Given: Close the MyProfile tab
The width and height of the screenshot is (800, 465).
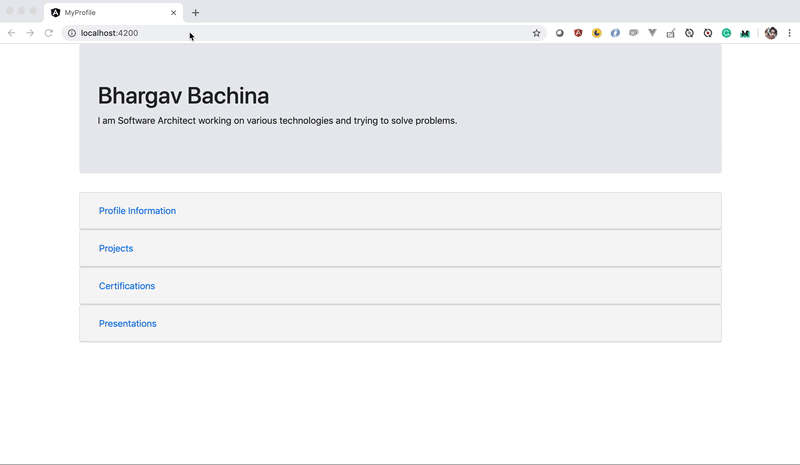Looking at the screenshot, I should [173, 13].
